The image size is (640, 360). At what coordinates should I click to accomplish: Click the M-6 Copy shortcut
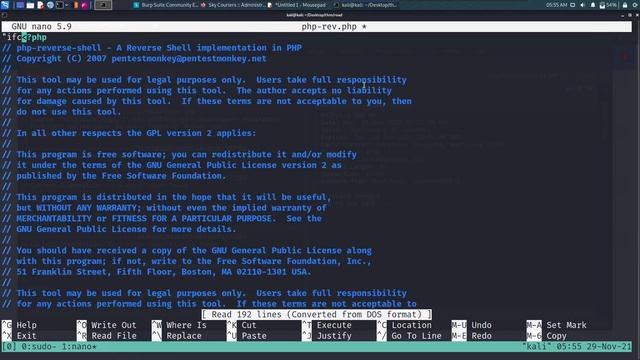click(x=547, y=336)
